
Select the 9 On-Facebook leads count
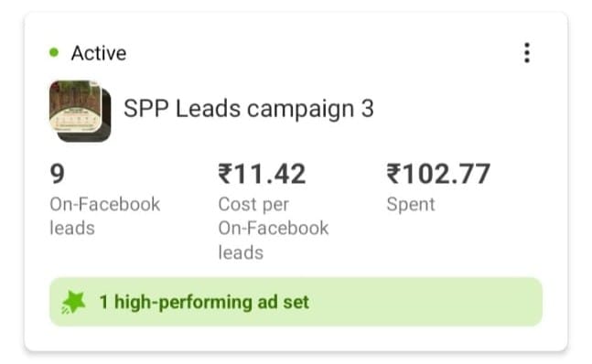(x=58, y=174)
